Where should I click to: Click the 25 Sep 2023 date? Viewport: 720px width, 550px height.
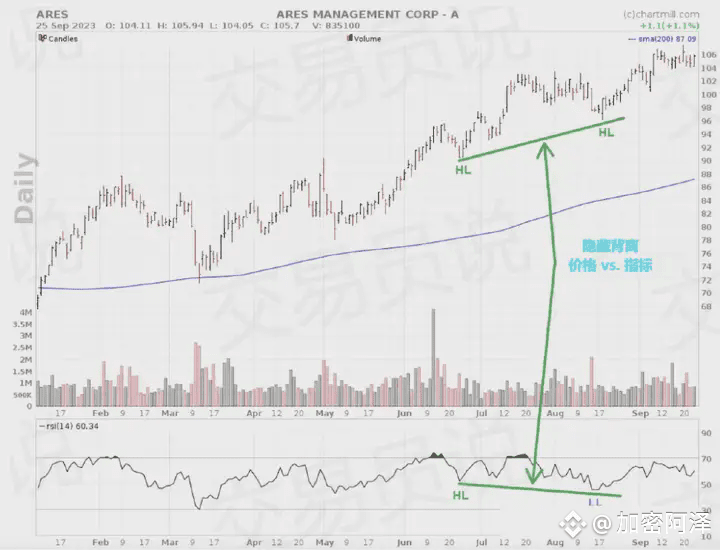coord(66,26)
